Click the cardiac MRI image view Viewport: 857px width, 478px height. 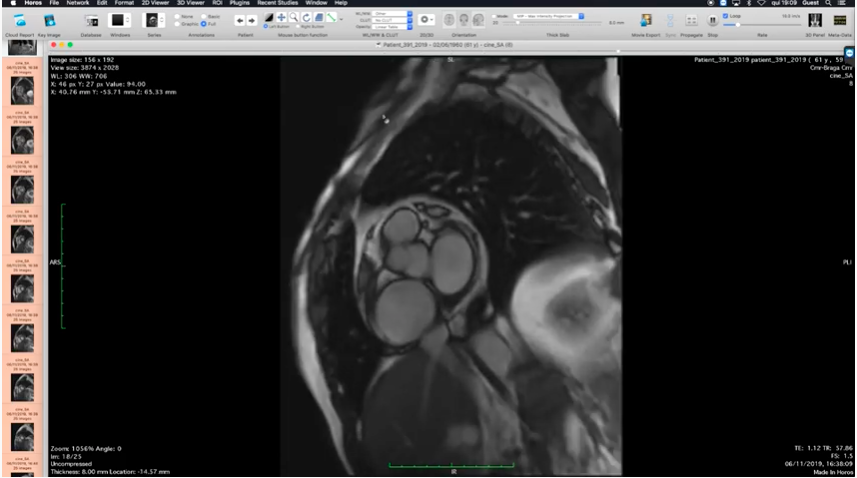(x=451, y=266)
